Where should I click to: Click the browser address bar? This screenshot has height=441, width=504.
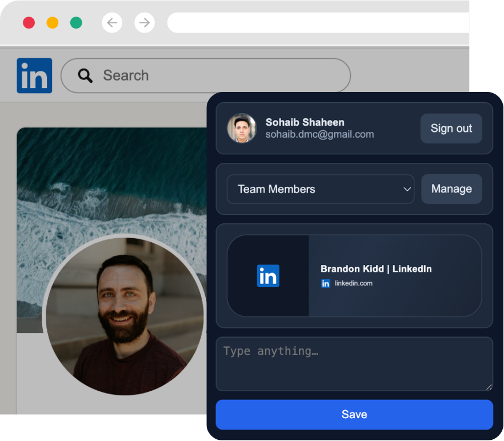(x=318, y=23)
